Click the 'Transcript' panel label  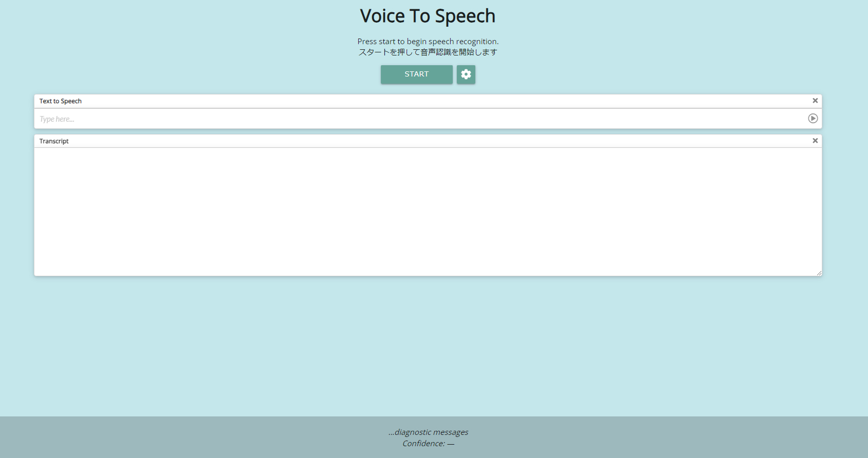click(54, 141)
